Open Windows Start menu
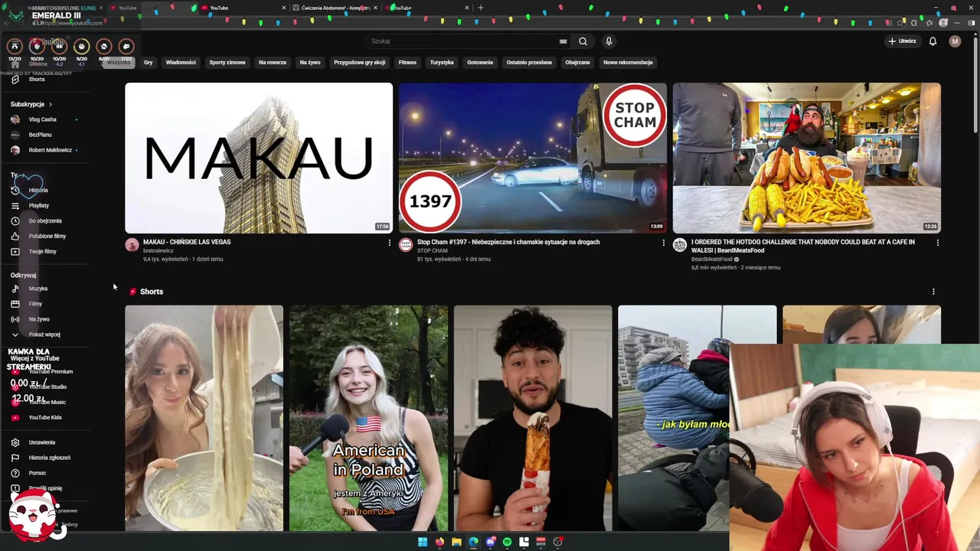The height and width of the screenshot is (551, 980). pos(423,542)
